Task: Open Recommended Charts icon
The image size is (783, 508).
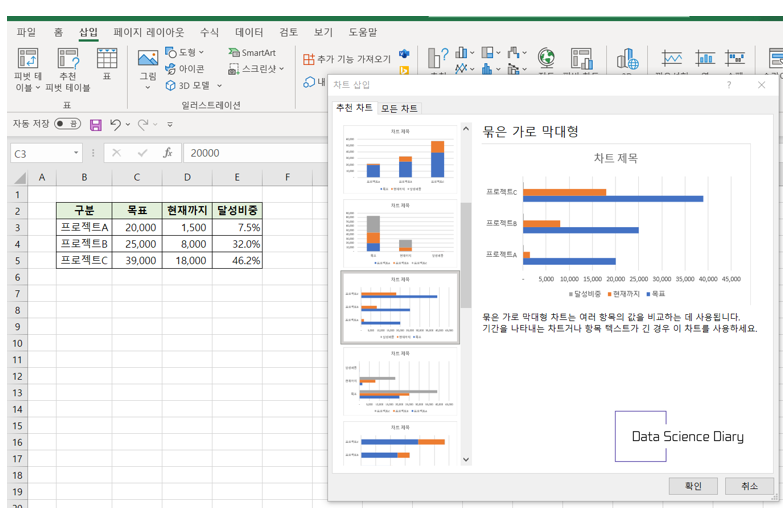Action: pos(438,57)
